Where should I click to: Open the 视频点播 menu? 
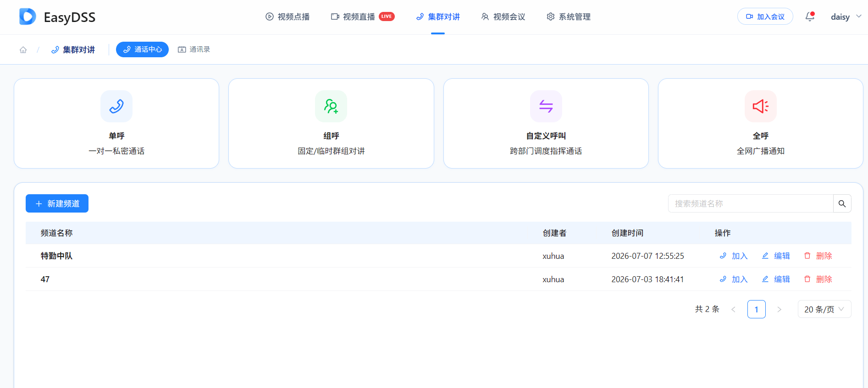coord(287,17)
